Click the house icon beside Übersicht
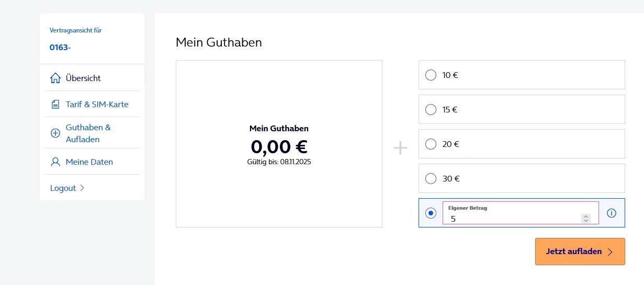This screenshot has width=644, height=285. tap(55, 78)
